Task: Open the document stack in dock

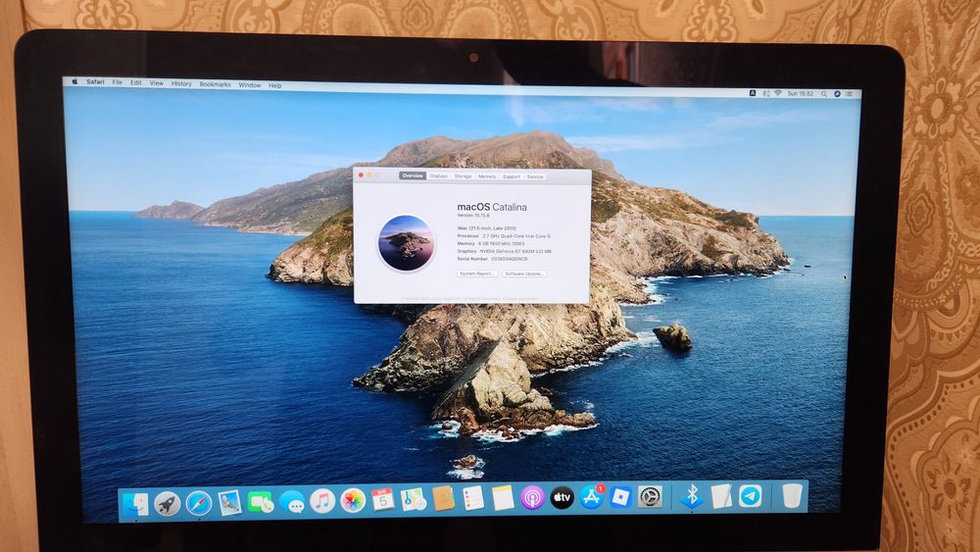Action: click(x=721, y=495)
